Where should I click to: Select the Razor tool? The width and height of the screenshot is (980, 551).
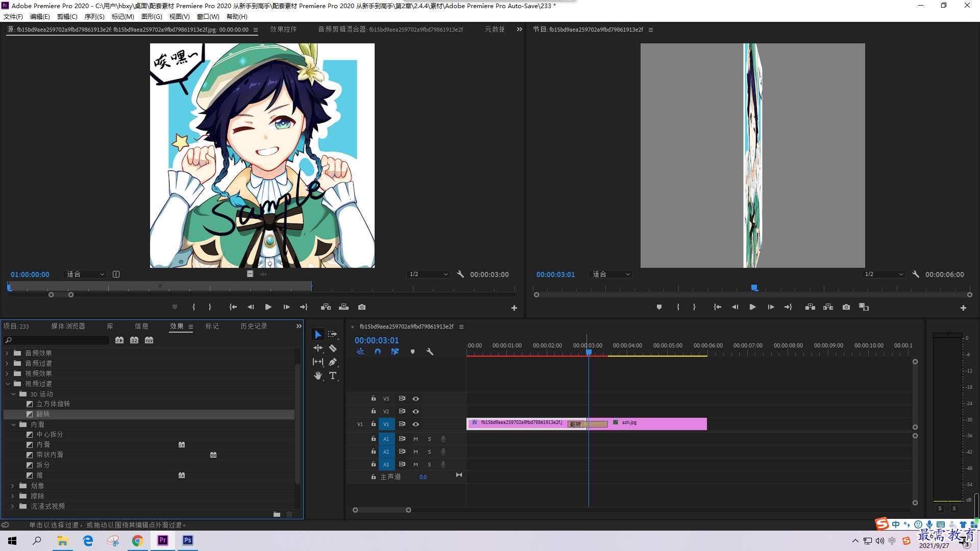click(x=333, y=348)
